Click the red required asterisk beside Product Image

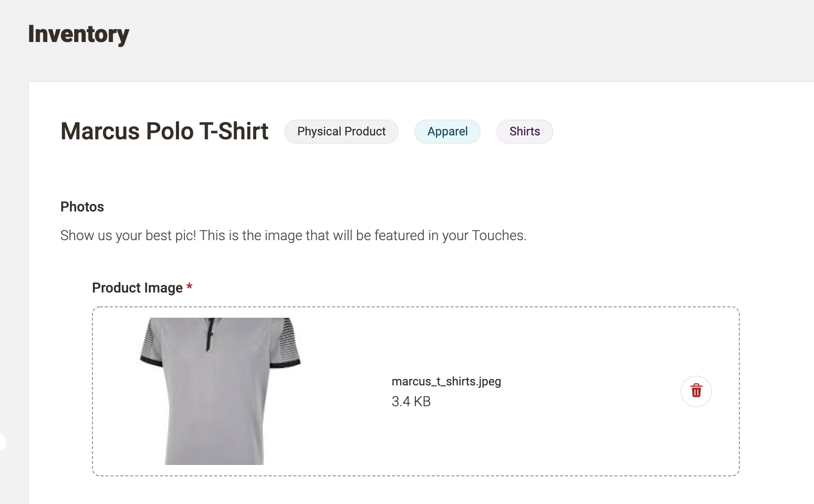(x=189, y=287)
